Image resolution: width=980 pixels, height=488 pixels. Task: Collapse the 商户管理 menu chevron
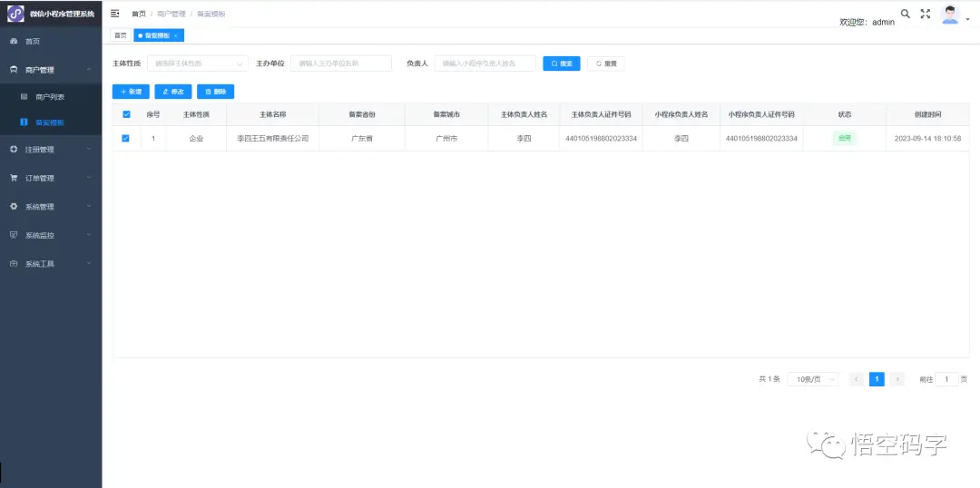89,69
